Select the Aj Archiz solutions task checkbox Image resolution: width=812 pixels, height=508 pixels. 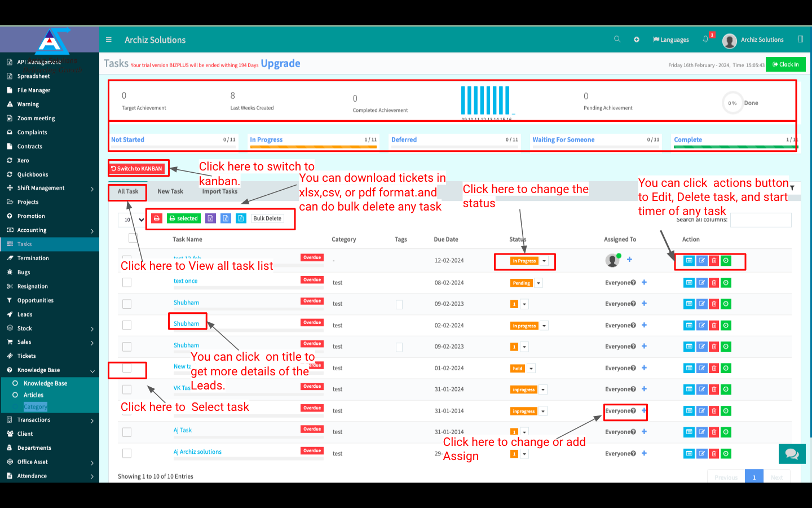click(127, 453)
